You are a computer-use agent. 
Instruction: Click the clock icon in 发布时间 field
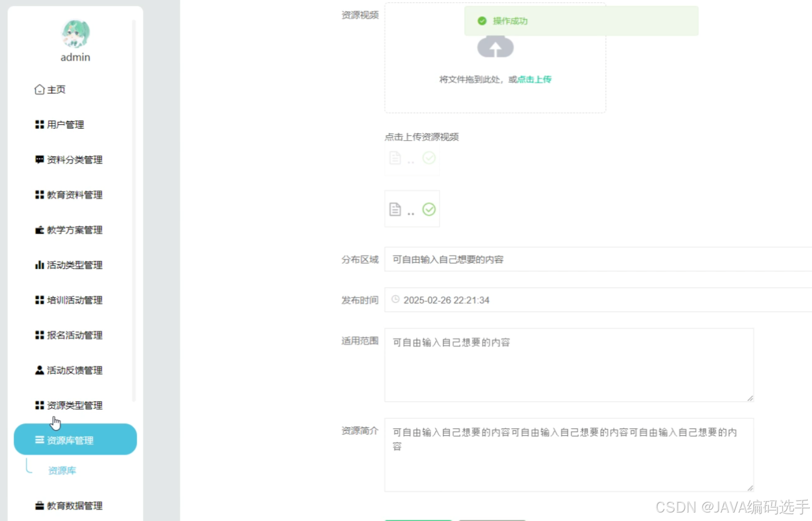coord(397,300)
